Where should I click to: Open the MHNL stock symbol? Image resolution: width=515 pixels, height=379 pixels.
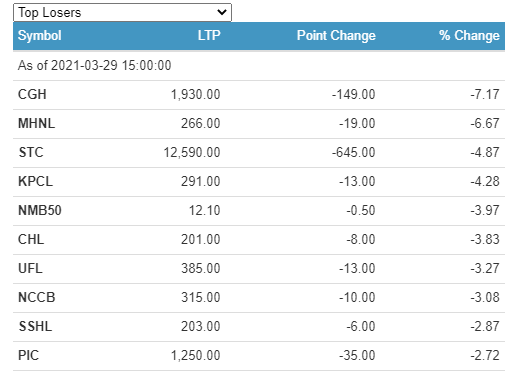point(36,123)
